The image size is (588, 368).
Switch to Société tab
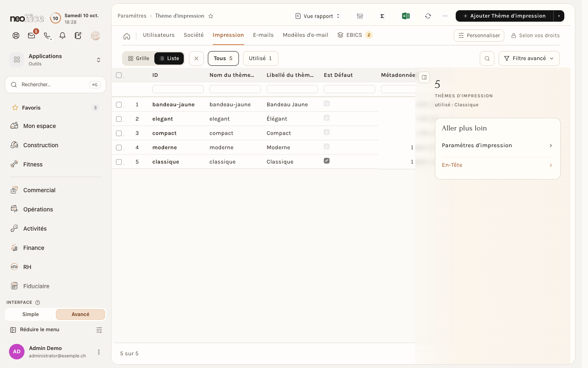pos(194,35)
